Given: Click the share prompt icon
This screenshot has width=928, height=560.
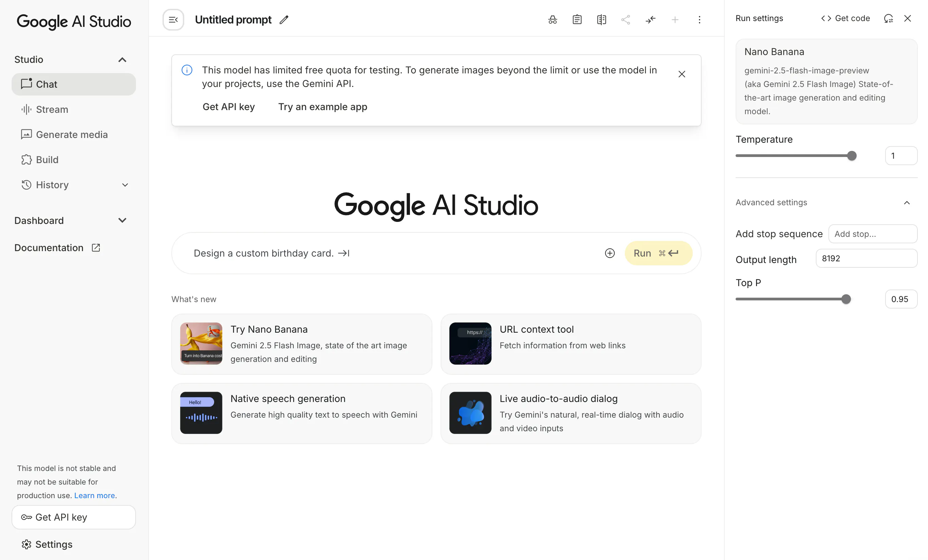Looking at the screenshot, I should [x=626, y=20].
